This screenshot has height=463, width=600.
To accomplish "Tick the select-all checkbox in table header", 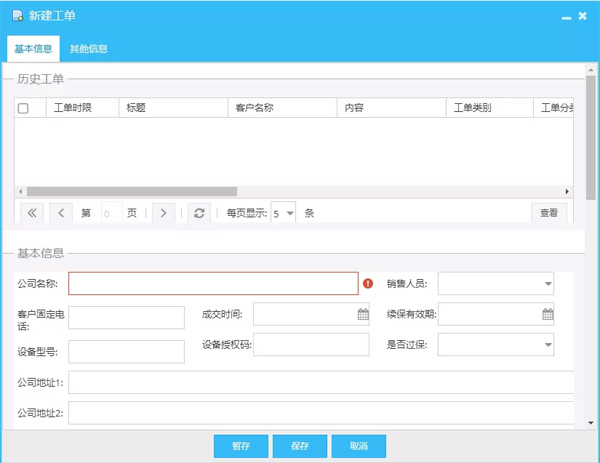I will (x=24, y=108).
